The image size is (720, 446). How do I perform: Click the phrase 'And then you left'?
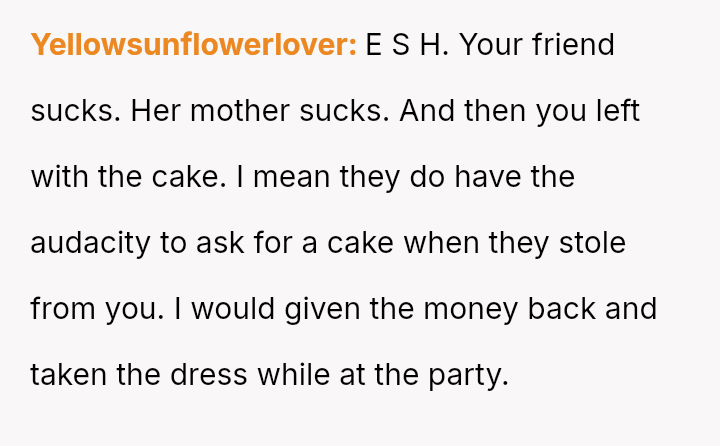point(519,111)
